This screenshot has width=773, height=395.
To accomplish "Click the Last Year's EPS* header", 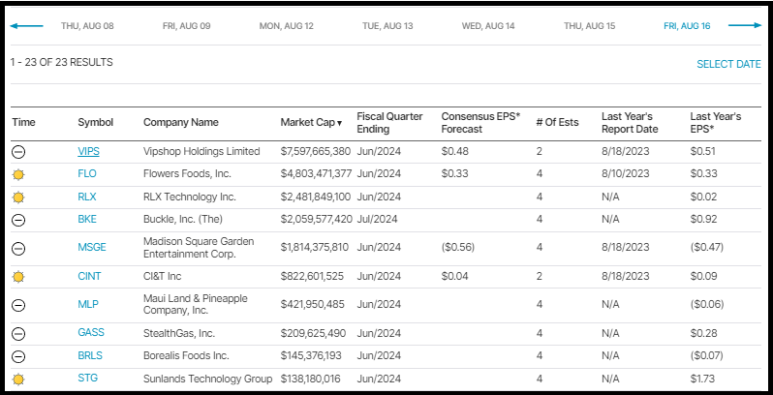I will 716,123.
